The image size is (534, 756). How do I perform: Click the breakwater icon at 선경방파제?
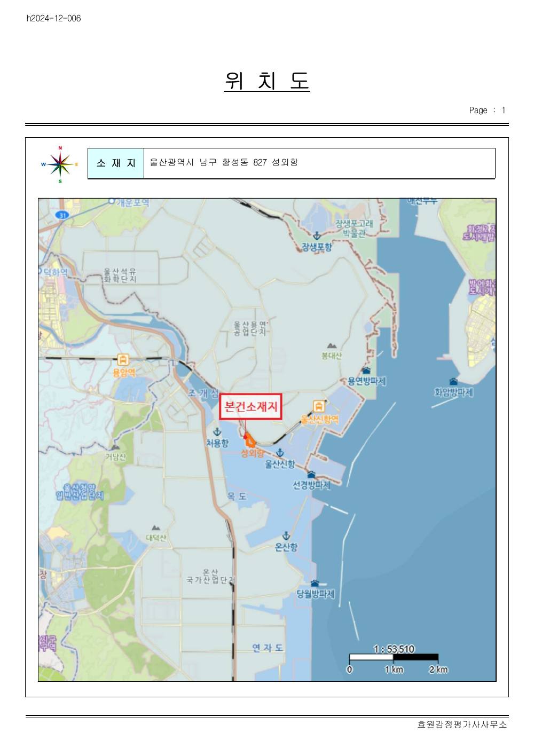(311, 474)
